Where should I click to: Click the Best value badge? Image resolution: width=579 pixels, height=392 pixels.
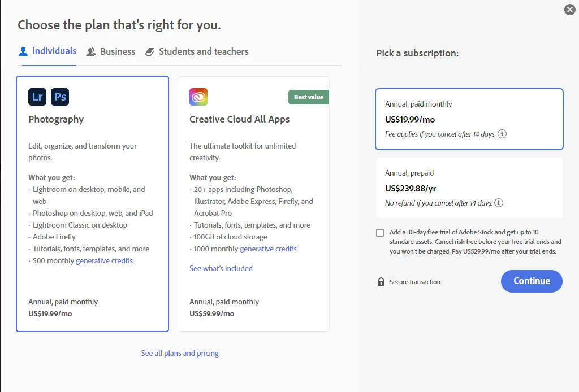[x=309, y=97]
